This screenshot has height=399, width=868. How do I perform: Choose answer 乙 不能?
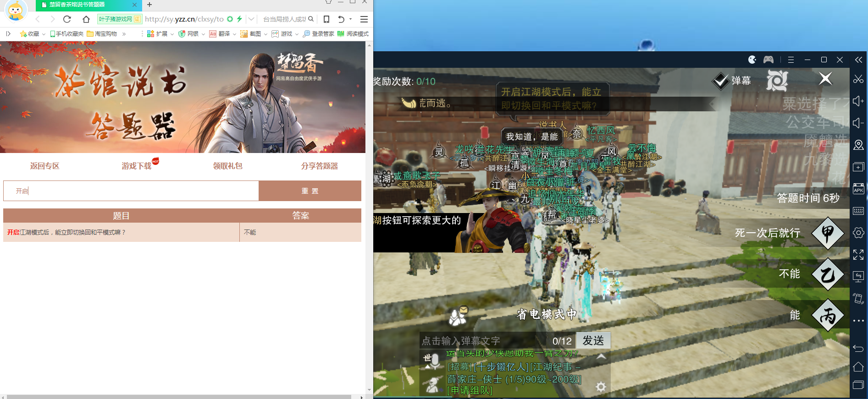pos(827,274)
